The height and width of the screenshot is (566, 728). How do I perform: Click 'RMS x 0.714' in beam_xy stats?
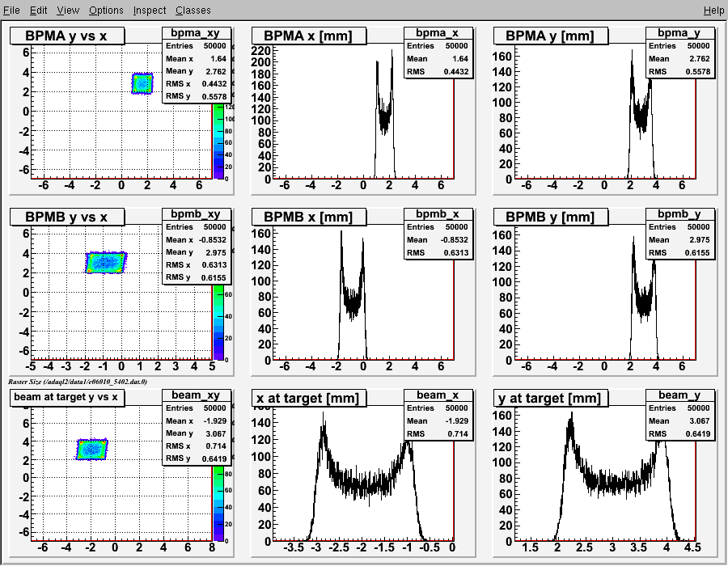(x=197, y=446)
